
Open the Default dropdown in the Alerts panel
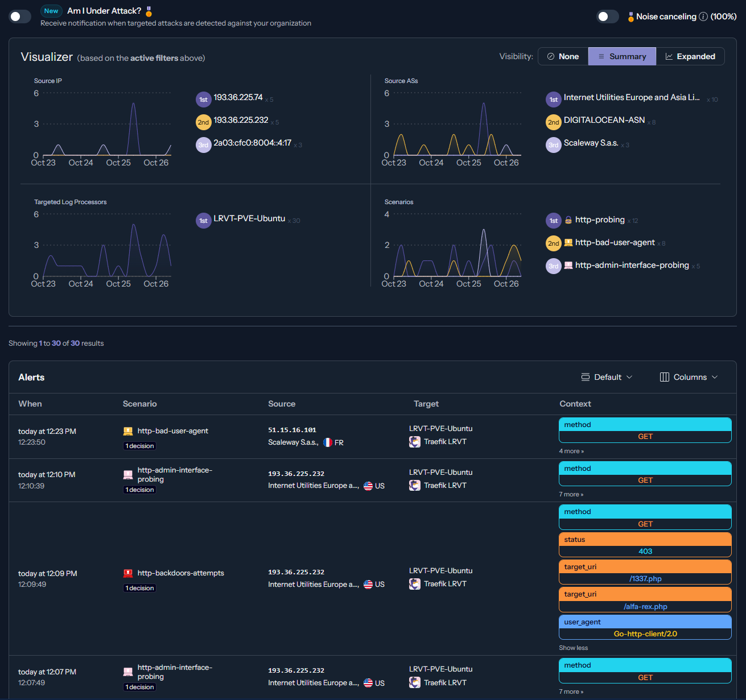pyautogui.click(x=607, y=377)
